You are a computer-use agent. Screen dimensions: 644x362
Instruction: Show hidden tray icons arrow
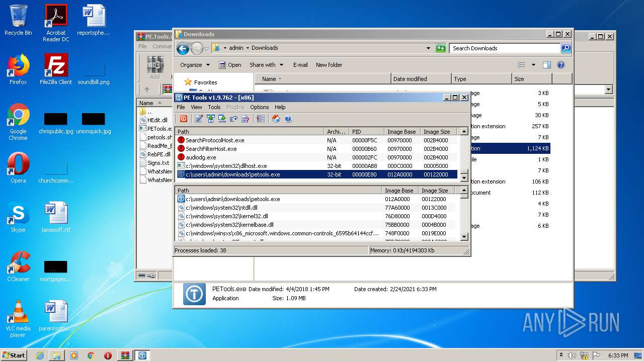(x=560, y=355)
